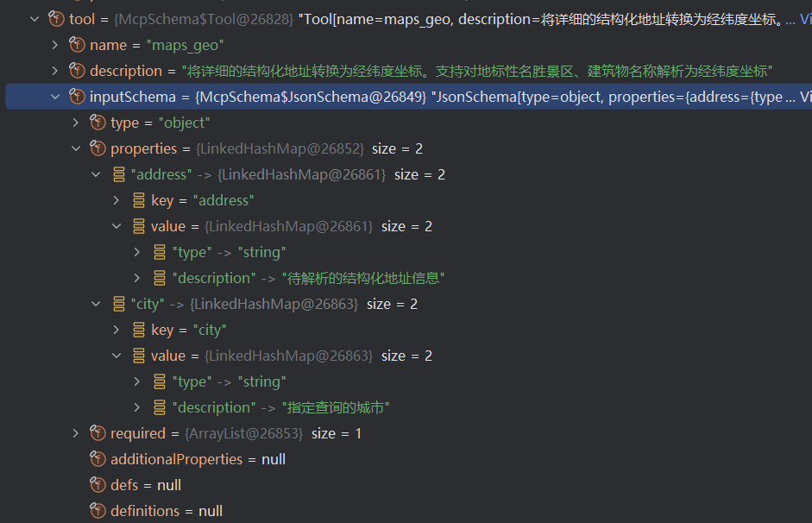Select the "object" type value
The width and height of the screenshot is (812, 523).
coord(184,123)
